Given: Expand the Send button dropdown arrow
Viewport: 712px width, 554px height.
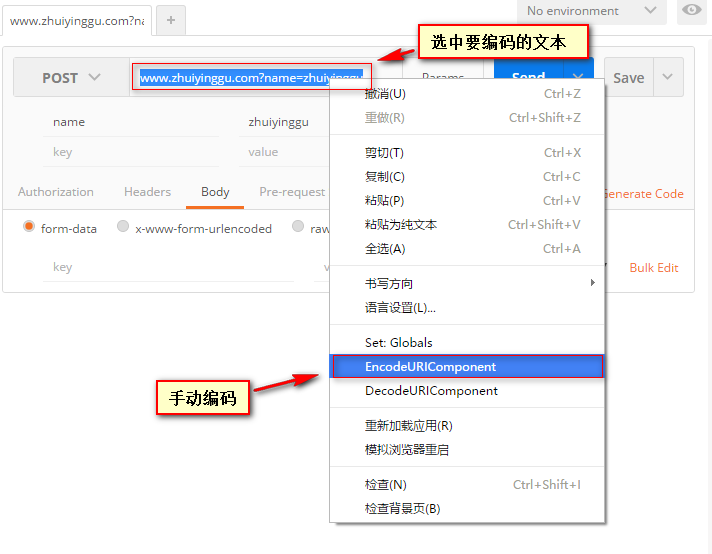Looking at the screenshot, I should 578,75.
